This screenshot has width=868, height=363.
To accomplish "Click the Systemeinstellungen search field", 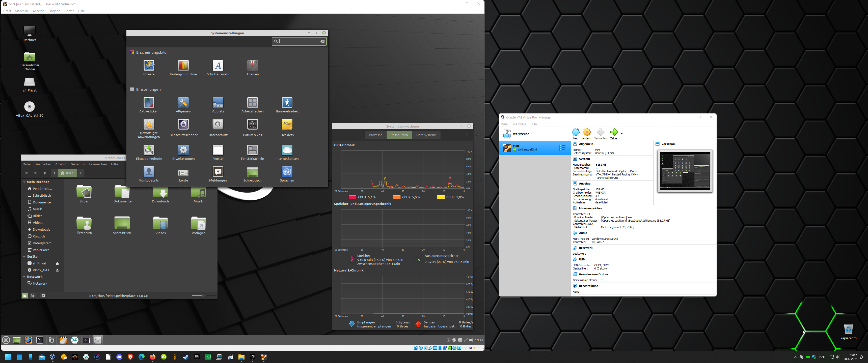I will [298, 41].
